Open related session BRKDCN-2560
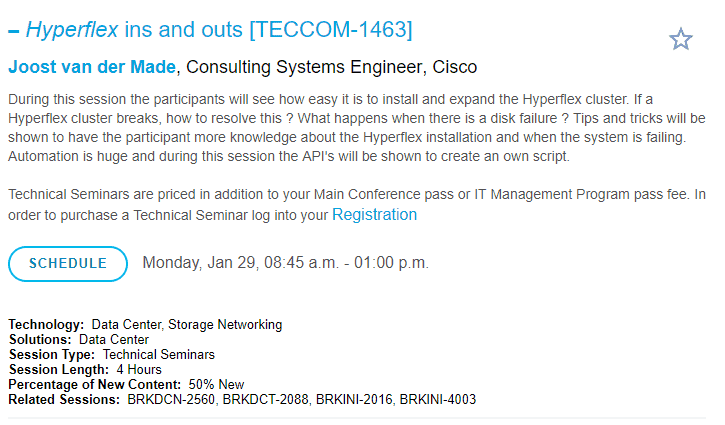This screenshot has width=725, height=425. 171,400
